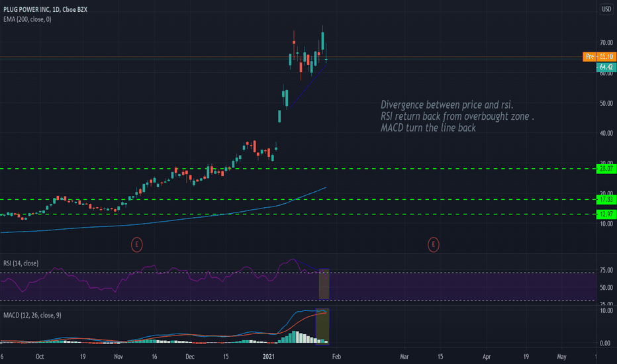
Task: Click the RSI (14, close) indicator label
Action: [21, 263]
